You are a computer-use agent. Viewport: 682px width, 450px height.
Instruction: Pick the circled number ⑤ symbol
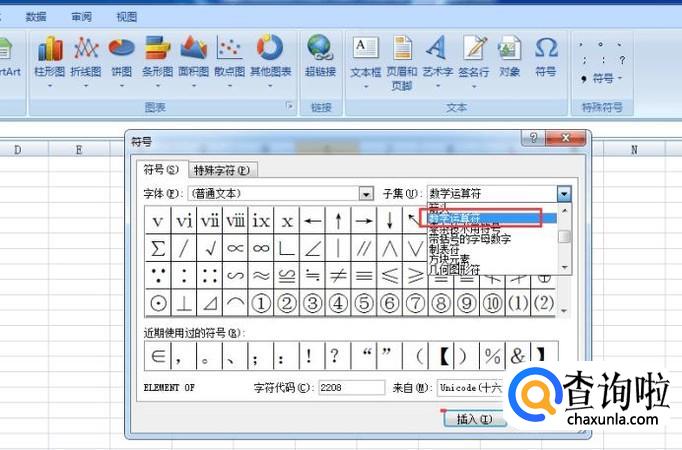click(x=364, y=303)
